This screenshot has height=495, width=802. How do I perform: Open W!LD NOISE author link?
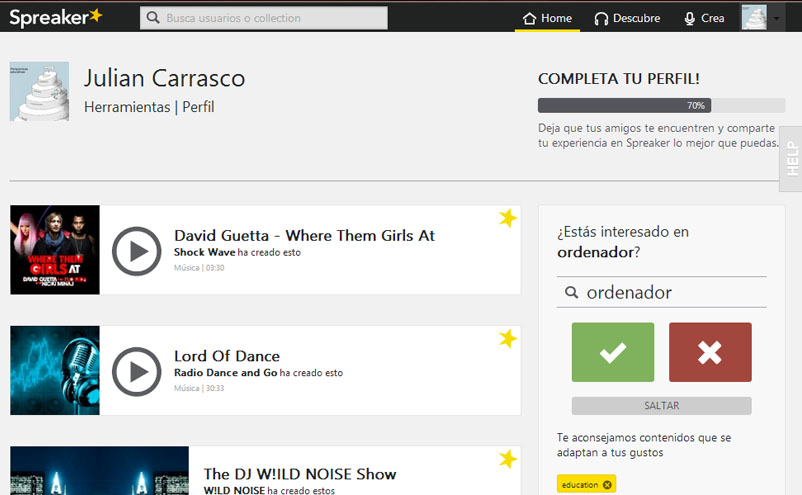tap(234, 490)
